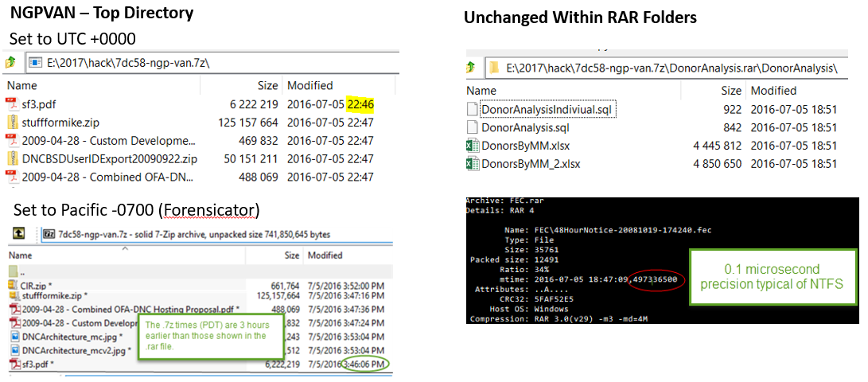This screenshot has width=868, height=382.
Task: Click the up-folder arrow beside the 7dc58-ngp-van.7z\ path
Action: click(11, 62)
